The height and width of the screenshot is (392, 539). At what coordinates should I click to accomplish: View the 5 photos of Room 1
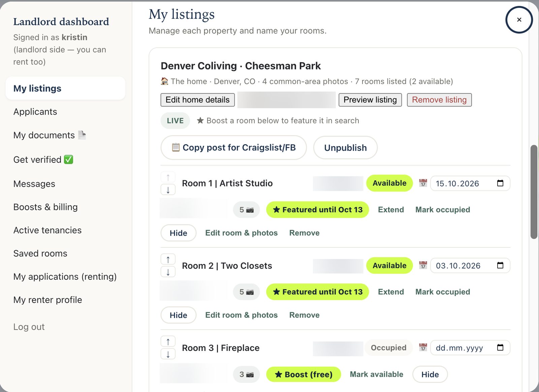coord(246,210)
